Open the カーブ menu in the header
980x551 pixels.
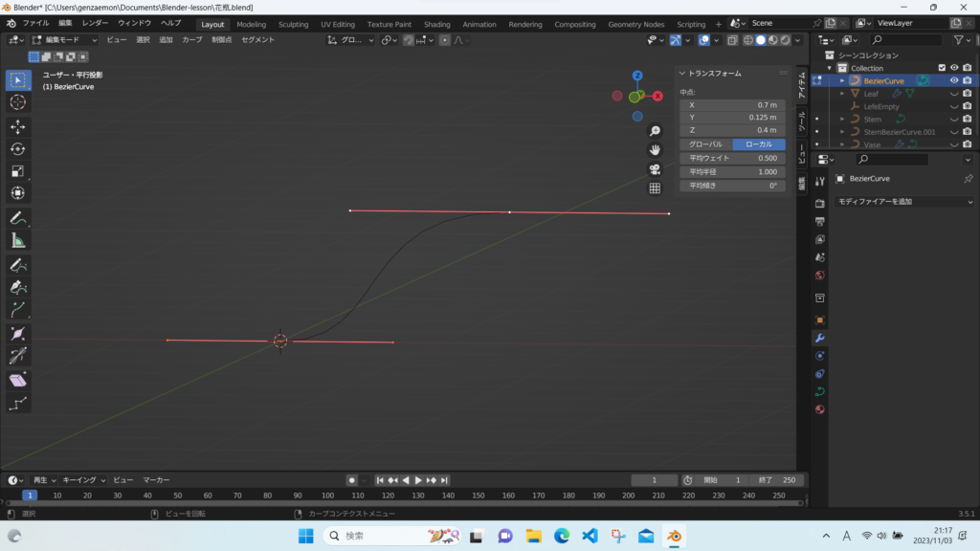point(192,40)
